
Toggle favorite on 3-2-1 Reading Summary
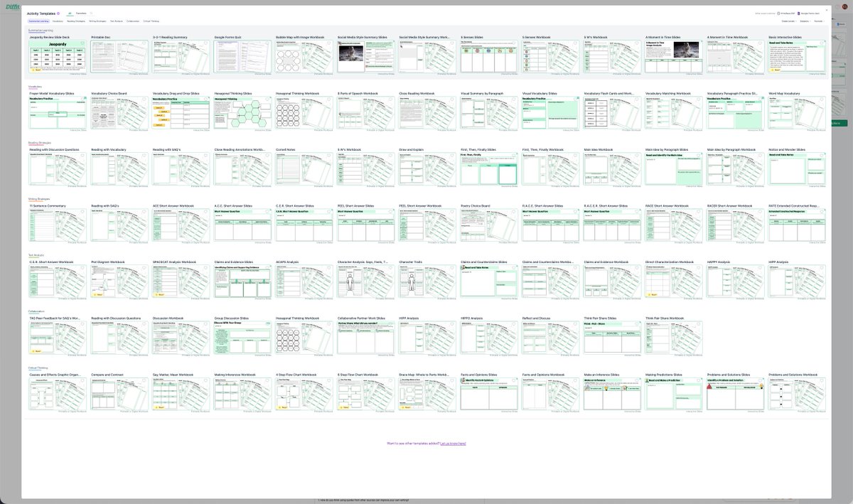click(x=205, y=43)
